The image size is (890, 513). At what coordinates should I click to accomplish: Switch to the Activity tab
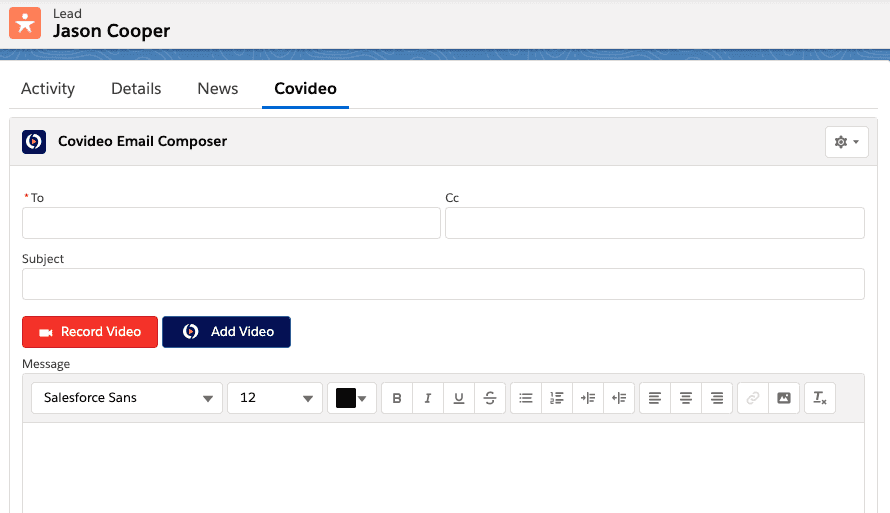pos(48,88)
